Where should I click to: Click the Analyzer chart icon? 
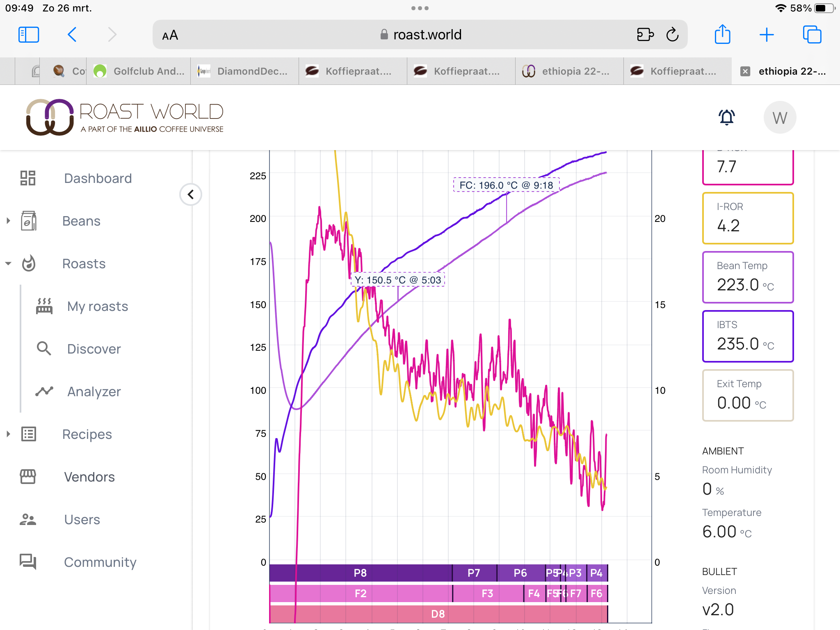tap(44, 391)
